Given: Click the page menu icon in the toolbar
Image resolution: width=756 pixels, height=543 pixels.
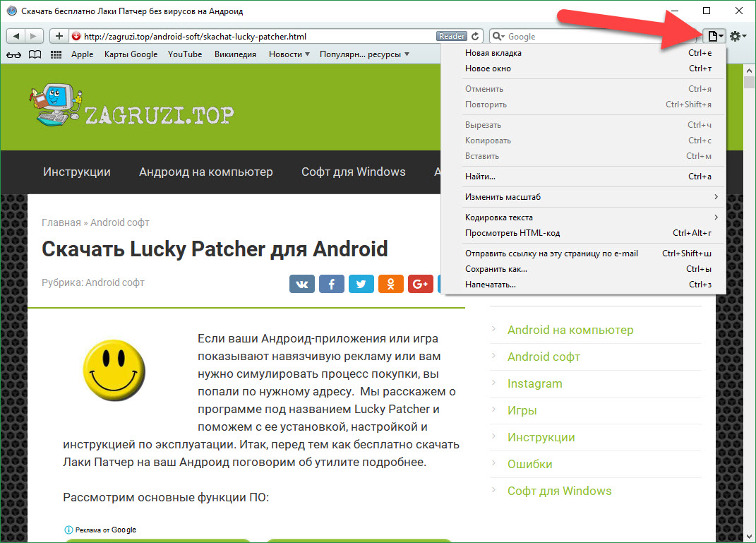Looking at the screenshot, I should 715,36.
